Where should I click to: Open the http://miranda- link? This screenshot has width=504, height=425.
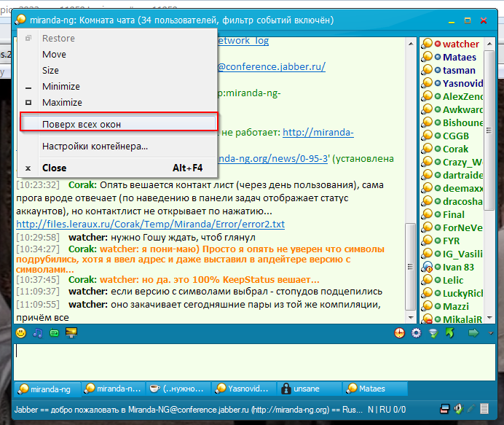click(x=318, y=132)
